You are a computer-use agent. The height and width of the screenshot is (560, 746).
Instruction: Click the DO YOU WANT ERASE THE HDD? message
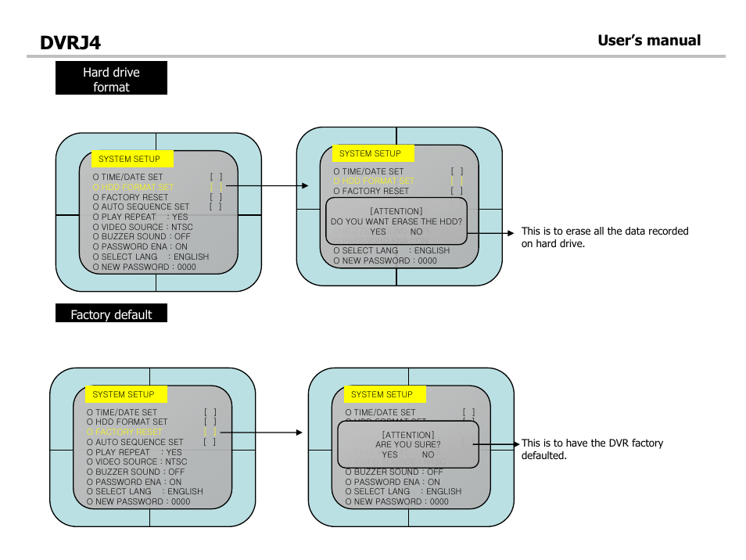tap(396, 221)
